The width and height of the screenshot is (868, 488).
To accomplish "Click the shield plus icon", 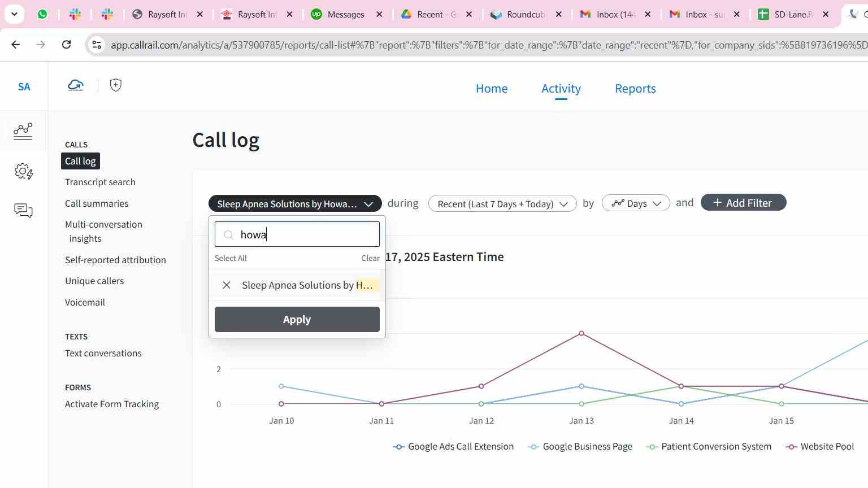I will coord(116,85).
